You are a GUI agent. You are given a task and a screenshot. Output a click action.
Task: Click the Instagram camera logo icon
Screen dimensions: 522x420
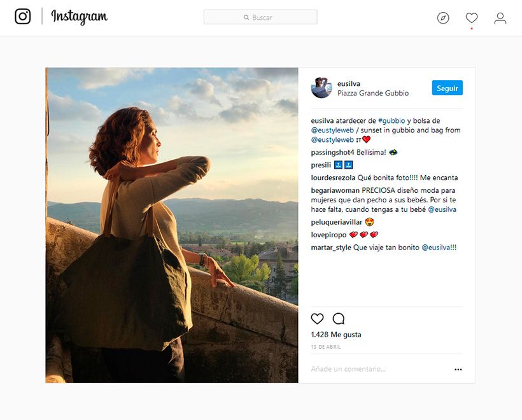point(23,17)
